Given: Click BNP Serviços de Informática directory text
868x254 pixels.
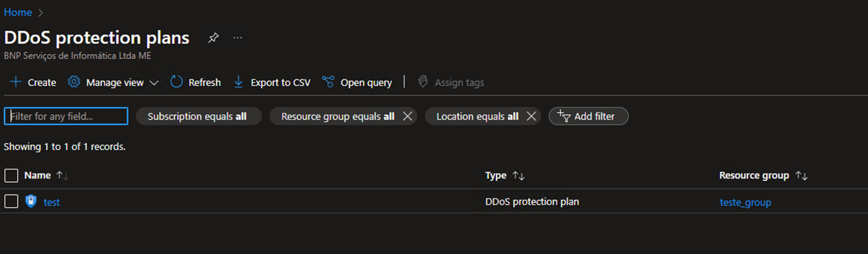Looking at the screenshot, I should [78, 56].
